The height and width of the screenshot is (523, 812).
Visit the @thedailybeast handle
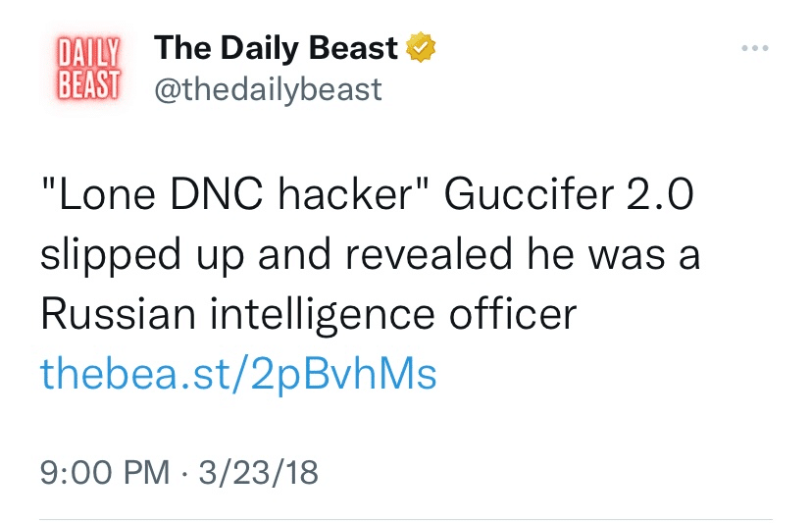tap(268, 89)
